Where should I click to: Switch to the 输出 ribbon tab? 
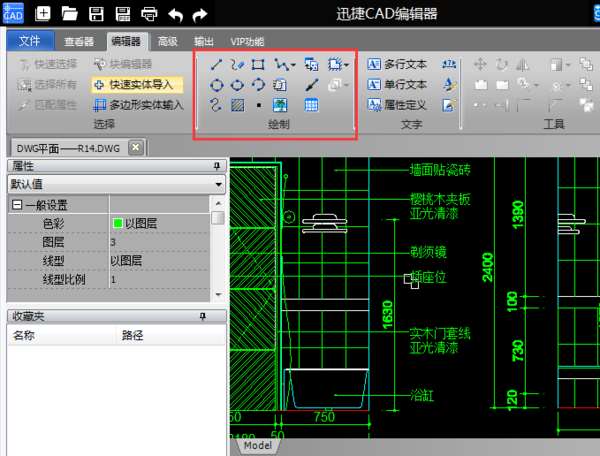click(x=204, y=41)
